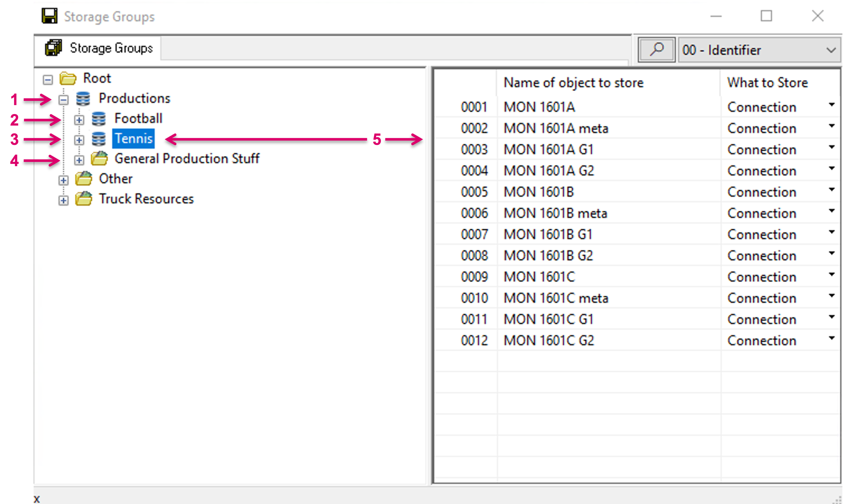Click the Root folder icon
This screenshot has height=504, width=843.
tap(68, 78)
